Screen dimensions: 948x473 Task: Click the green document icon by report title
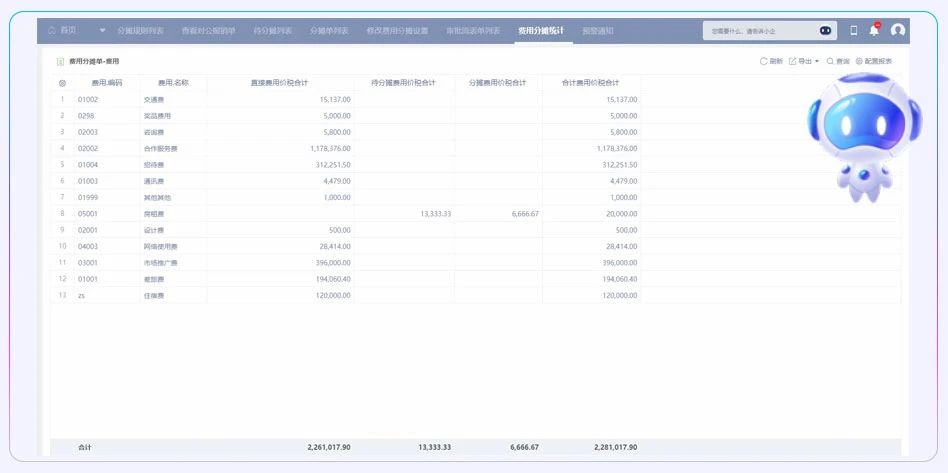pos(61,61)
